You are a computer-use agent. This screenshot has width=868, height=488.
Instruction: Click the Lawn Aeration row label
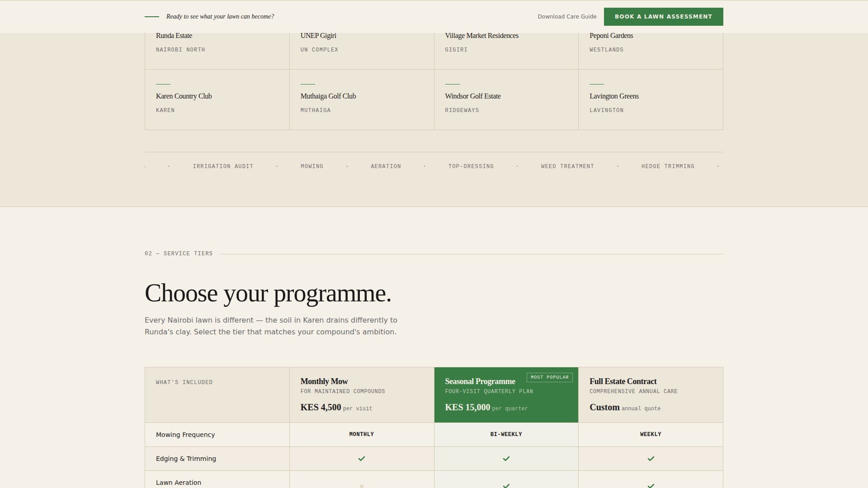179,483
